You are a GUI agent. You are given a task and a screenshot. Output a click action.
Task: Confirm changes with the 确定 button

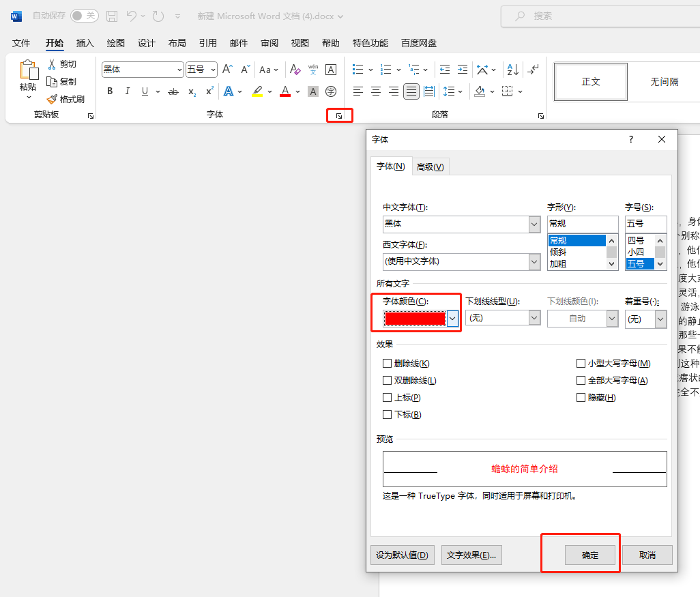590,555
